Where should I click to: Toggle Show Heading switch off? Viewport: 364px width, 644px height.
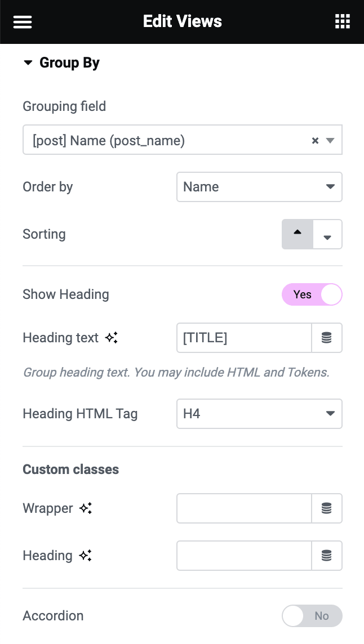click(312, 294)
